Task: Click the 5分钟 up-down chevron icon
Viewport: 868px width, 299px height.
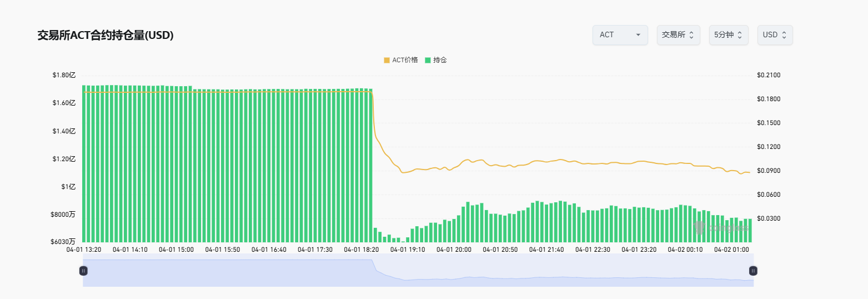Action: (x=740, y=35)
